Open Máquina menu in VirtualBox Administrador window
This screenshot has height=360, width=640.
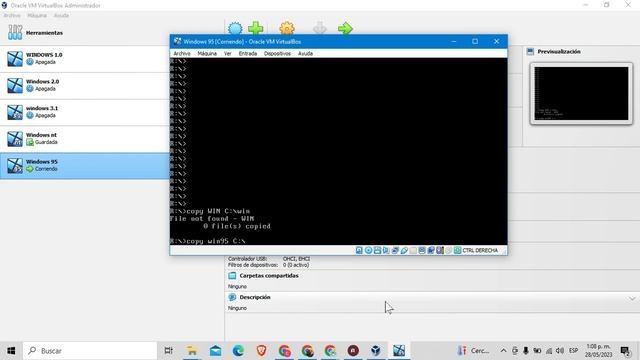tap(37, 16)
